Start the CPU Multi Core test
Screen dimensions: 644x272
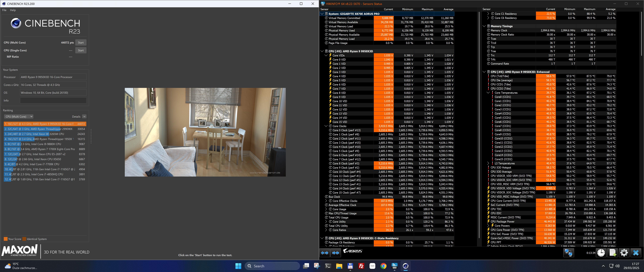pos(80,43)
